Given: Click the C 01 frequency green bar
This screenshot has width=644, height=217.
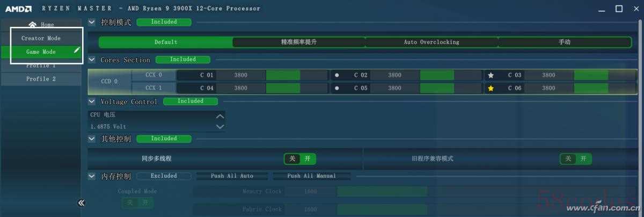Looking at the screenshot, I should click(x=283, y=75).
